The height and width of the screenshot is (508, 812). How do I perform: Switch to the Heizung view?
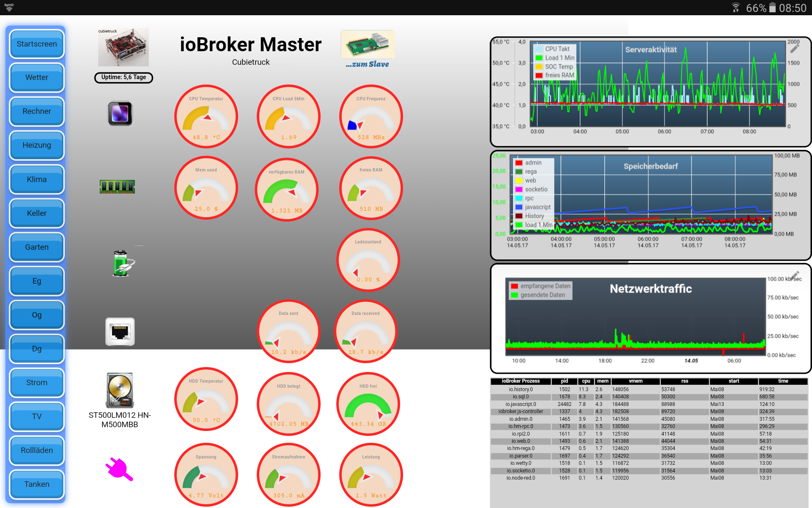tap(37, 145)
